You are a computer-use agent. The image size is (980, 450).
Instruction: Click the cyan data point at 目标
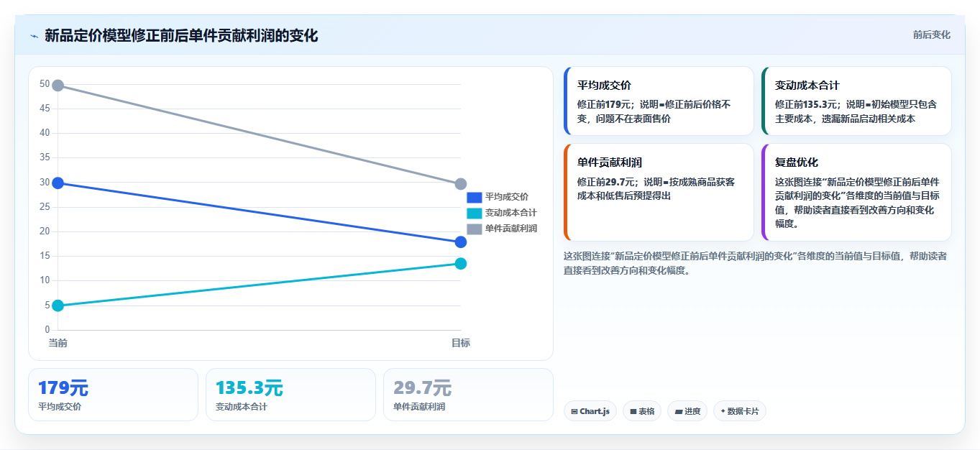tap(461, 264)
